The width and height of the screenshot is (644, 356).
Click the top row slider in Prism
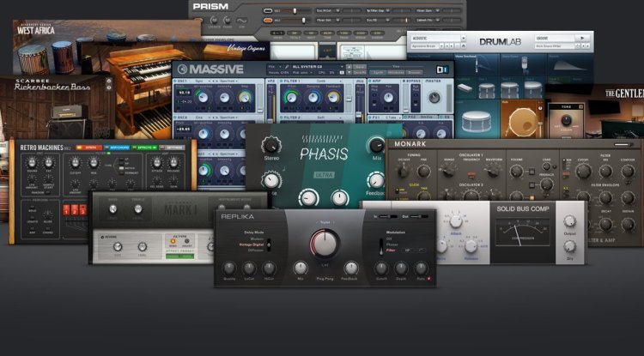click(296, 10)
